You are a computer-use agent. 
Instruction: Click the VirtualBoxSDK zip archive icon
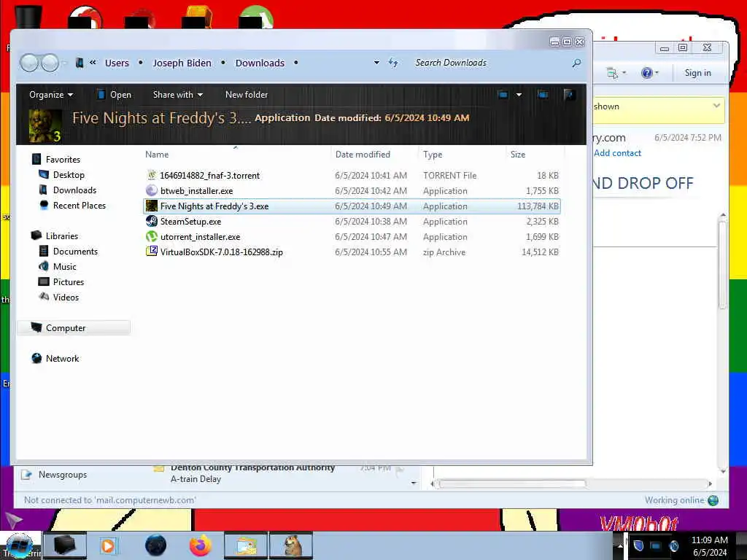coord(152,252)
